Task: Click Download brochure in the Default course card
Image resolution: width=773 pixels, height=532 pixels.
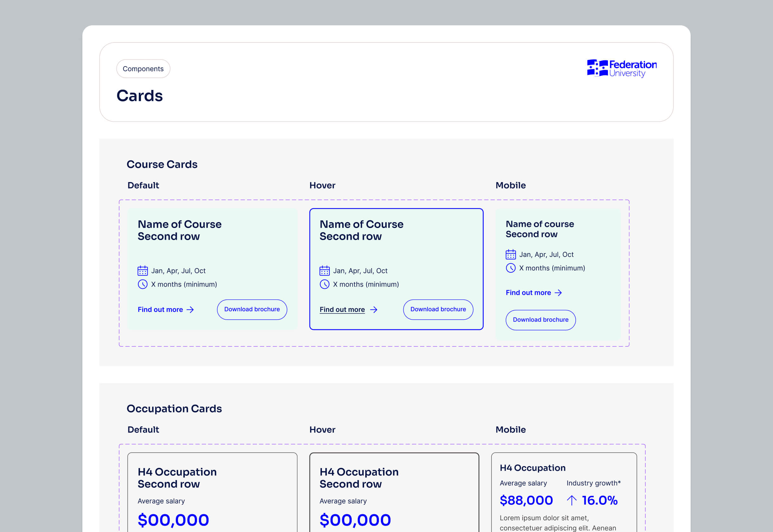Action: tap(252, 309)
